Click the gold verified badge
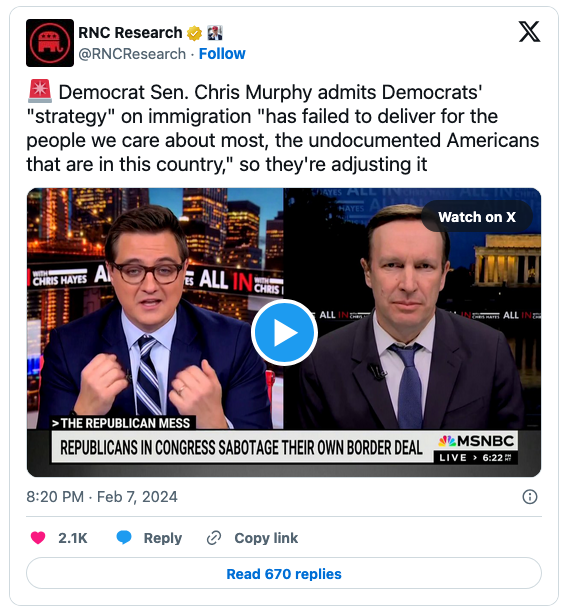 tap(194, 33)
